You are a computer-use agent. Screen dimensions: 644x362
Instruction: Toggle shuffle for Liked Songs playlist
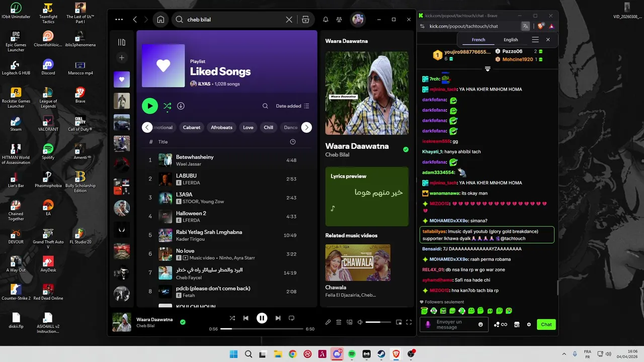click(x=167, y=106)
